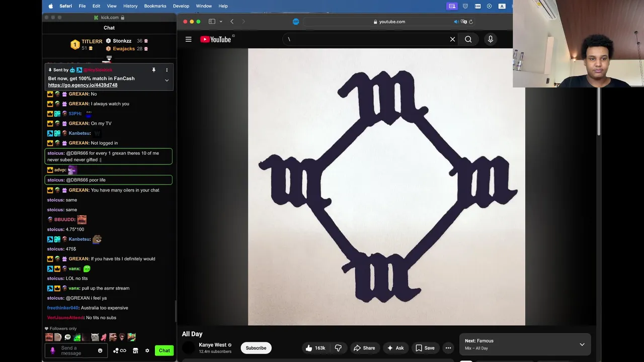Screen dimensions: 644x362
Task: Click the shield icon in menu bar
Action: (x=465, y=6)
